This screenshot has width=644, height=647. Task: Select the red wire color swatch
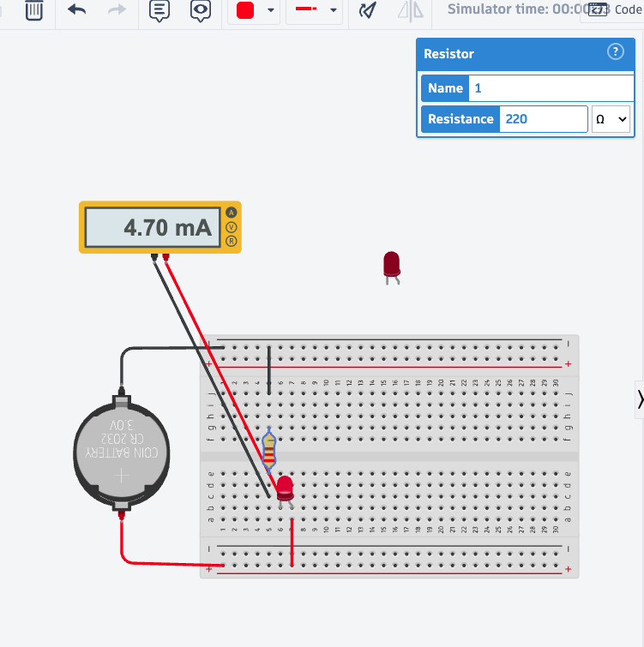click(245, 10)
